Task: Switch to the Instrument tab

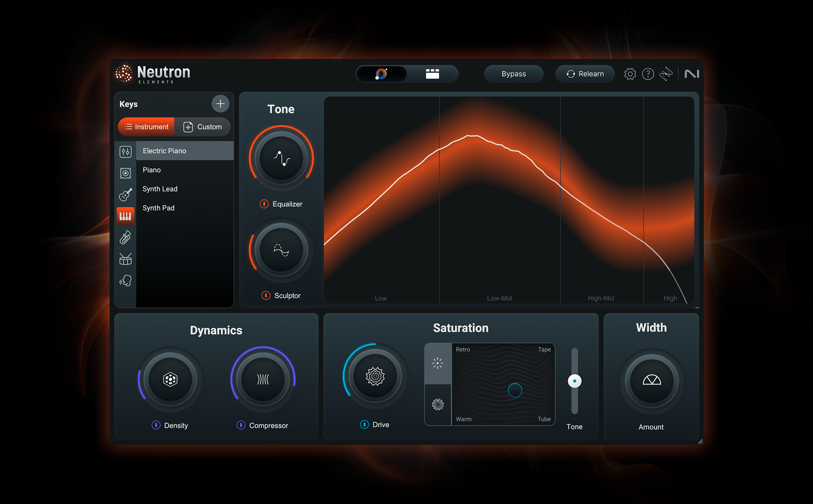Action: click(146, 127)
